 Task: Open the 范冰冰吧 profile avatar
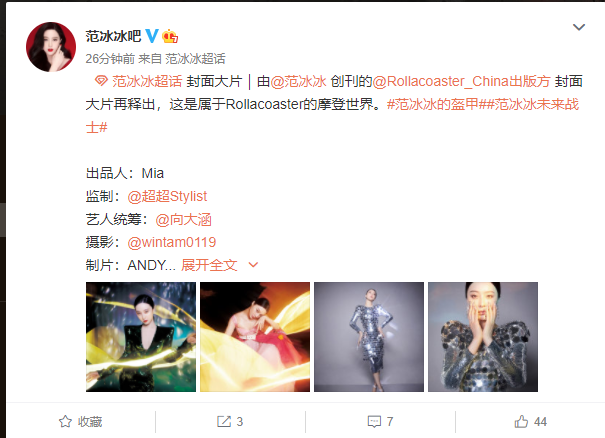pyautogui.click(x=51, y=47)
